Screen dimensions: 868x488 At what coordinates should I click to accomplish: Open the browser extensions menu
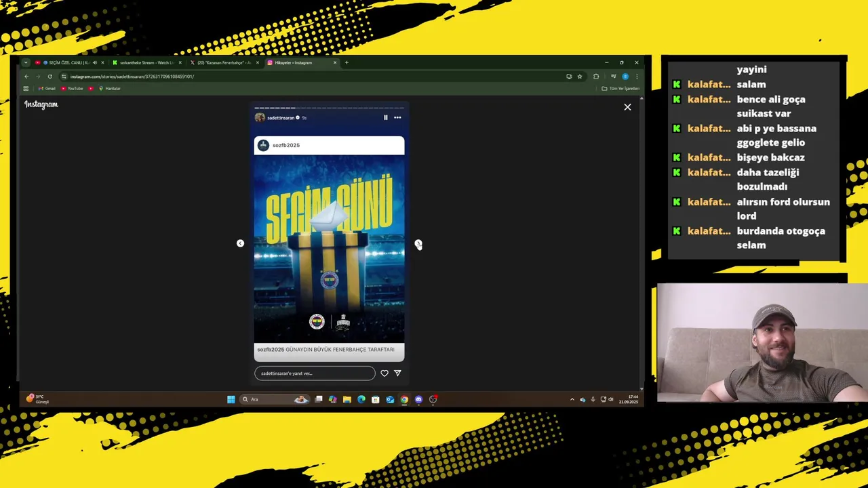click(596, 77)
